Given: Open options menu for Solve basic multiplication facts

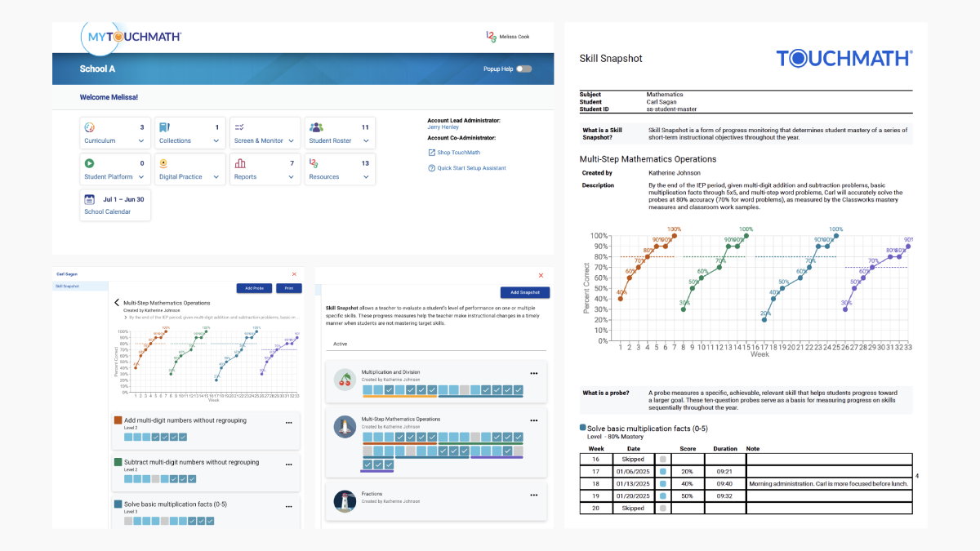Looking at the screenshot, I should click(288, 506).
